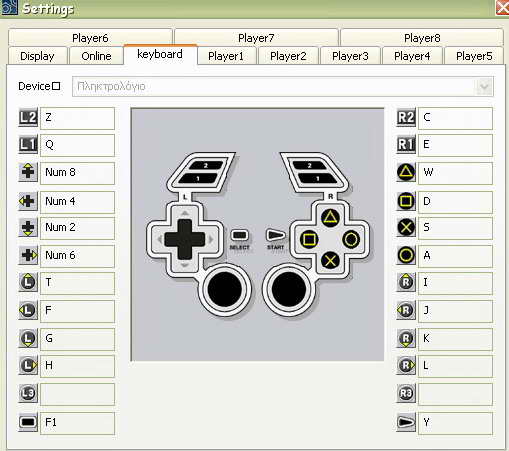The width and height of the screenshot is (509, 451).
Task: Click the SELECT button on the controller image
Action: (x=239, y=235)
